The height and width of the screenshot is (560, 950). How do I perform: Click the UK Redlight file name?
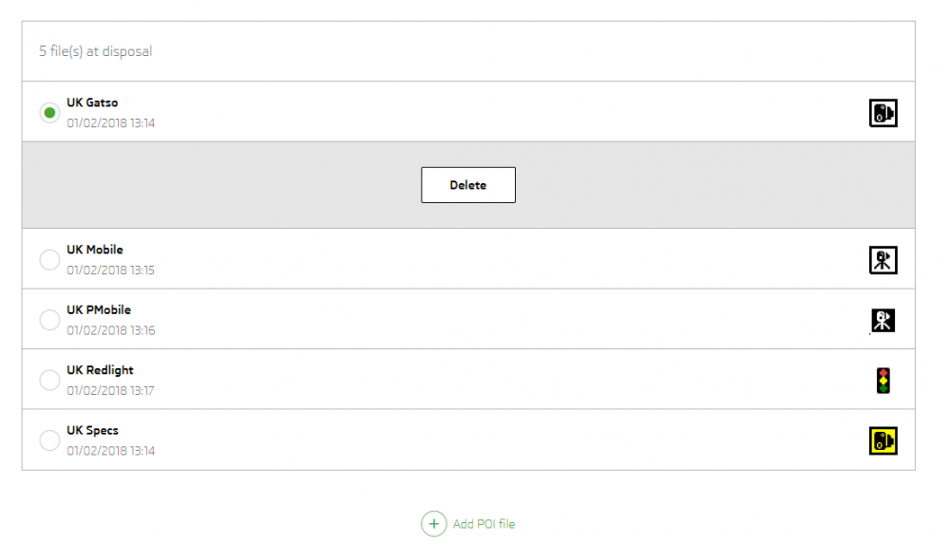(100, 370)
